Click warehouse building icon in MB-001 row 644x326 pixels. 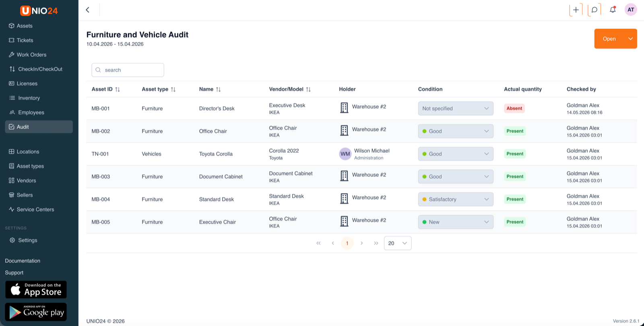(x=344, y=108)
